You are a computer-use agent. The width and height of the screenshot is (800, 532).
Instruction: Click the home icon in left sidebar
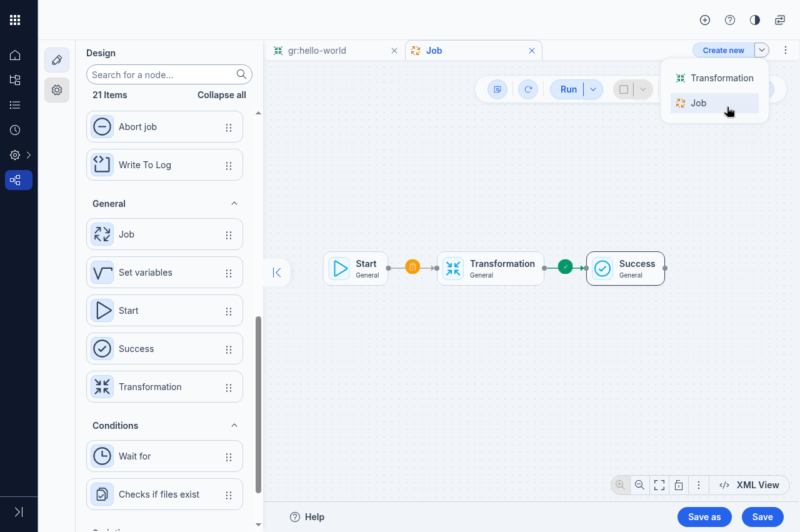(15, 55)
